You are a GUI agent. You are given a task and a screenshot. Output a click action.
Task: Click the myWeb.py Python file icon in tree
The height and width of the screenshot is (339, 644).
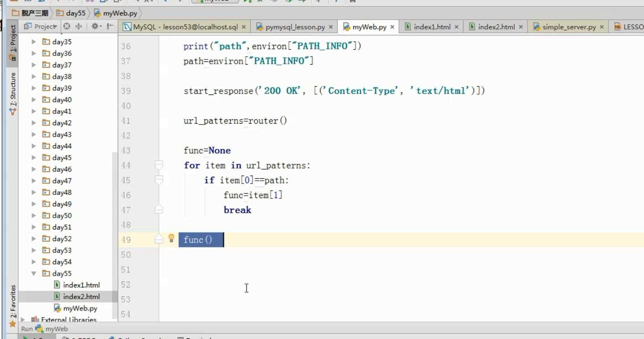tap(57, 308)
